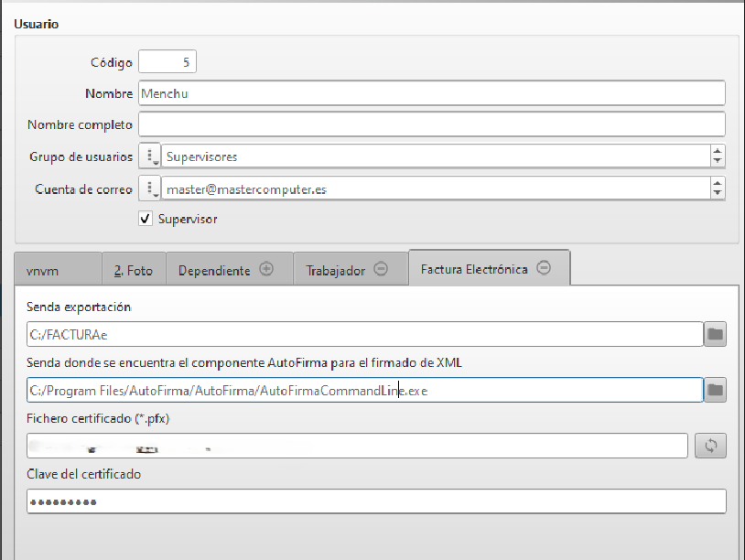Click the plus icon on the Dependiente tab
The width and height of the screenshot is (745, 560).
point(266,270)
